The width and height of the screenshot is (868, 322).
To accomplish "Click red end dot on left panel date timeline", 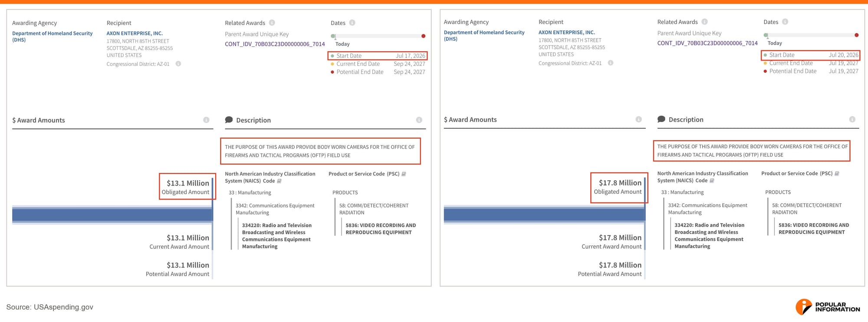I will click(x=423, y=36).
